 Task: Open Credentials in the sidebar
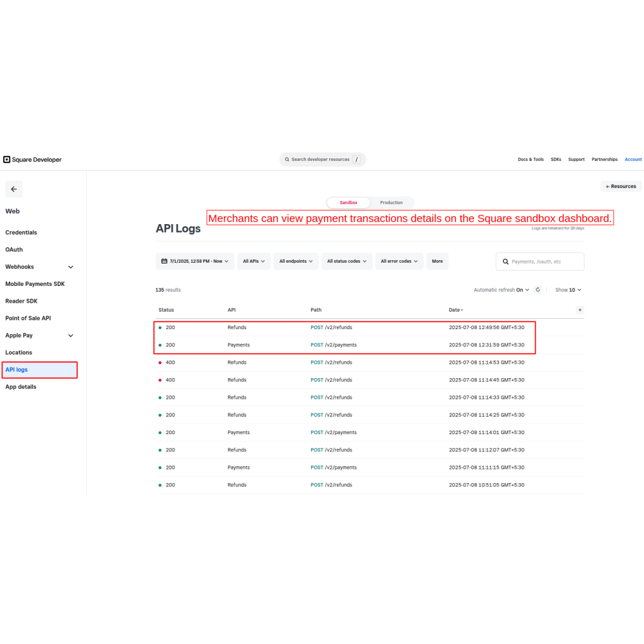(21, 232)
